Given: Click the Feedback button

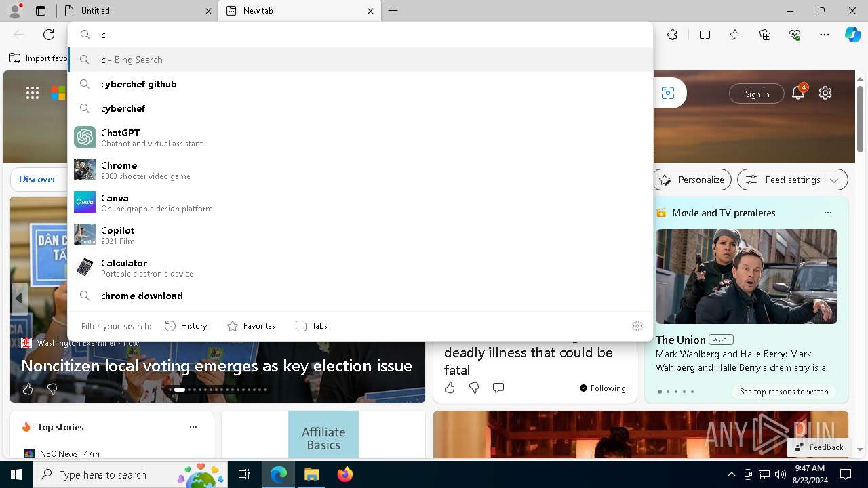Looking at the screenshot, I should click(x=818, y=447).
